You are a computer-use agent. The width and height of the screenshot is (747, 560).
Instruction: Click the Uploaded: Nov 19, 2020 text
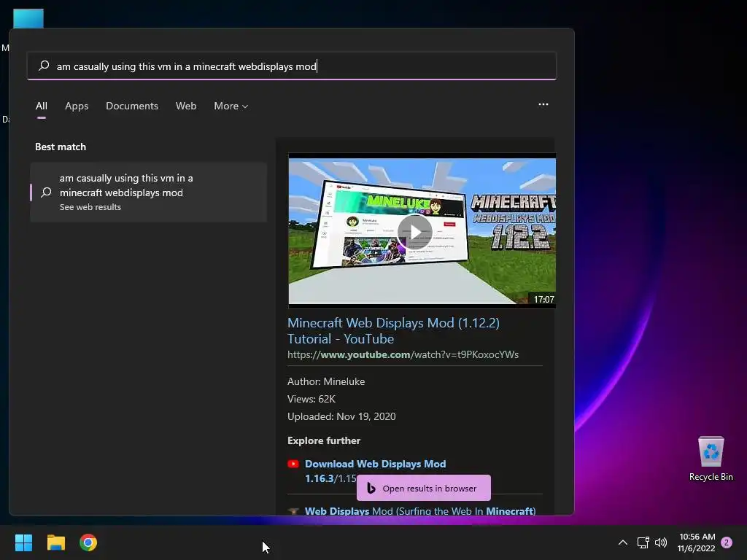[x=341, y=416]
